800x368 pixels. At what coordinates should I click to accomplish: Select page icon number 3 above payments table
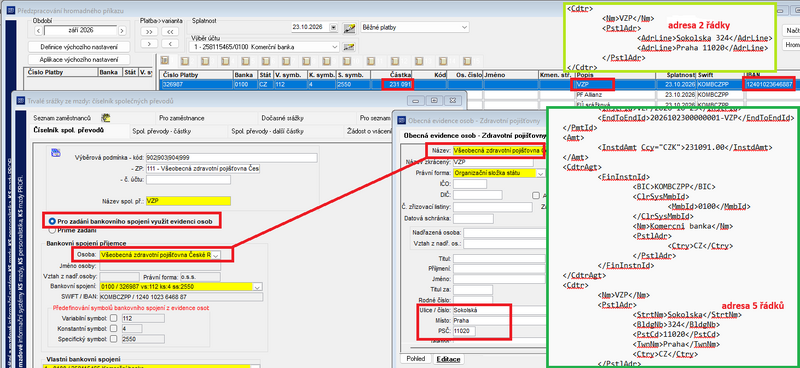coord(205,61)
